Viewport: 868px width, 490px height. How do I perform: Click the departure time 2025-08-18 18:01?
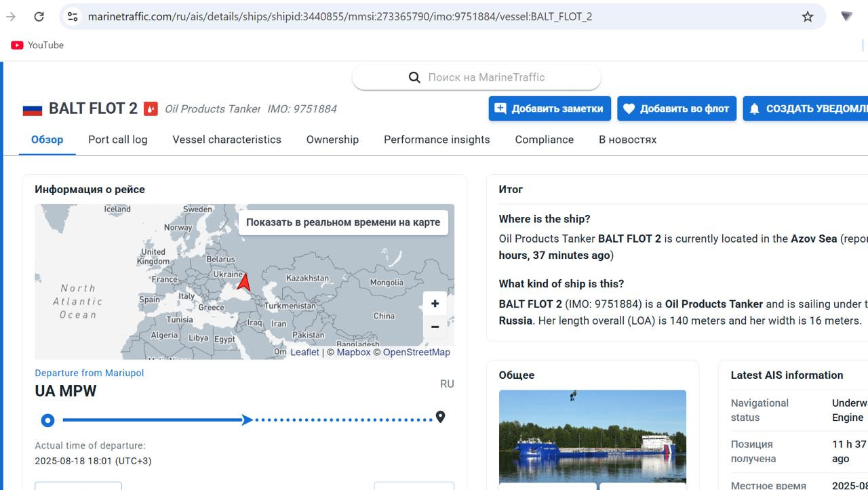[93, 461]
